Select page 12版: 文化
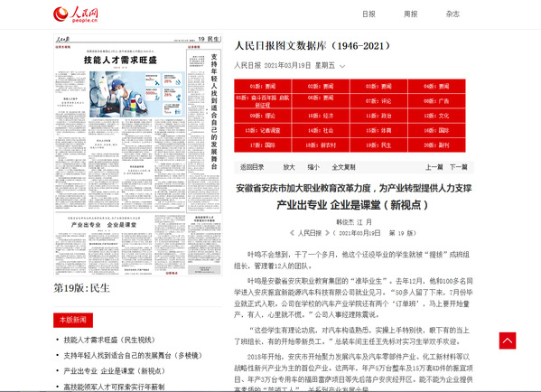 [436, 116]
